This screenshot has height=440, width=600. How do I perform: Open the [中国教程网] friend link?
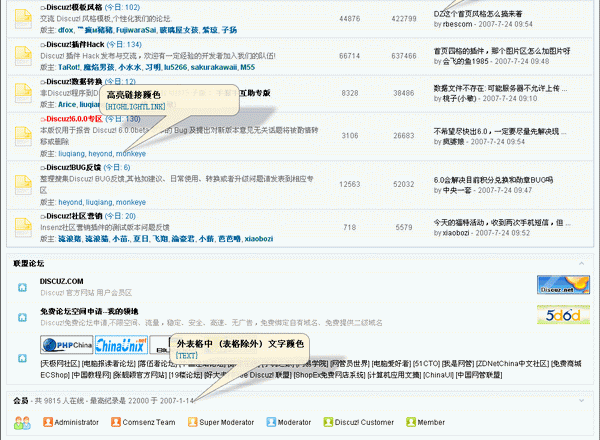91,375
